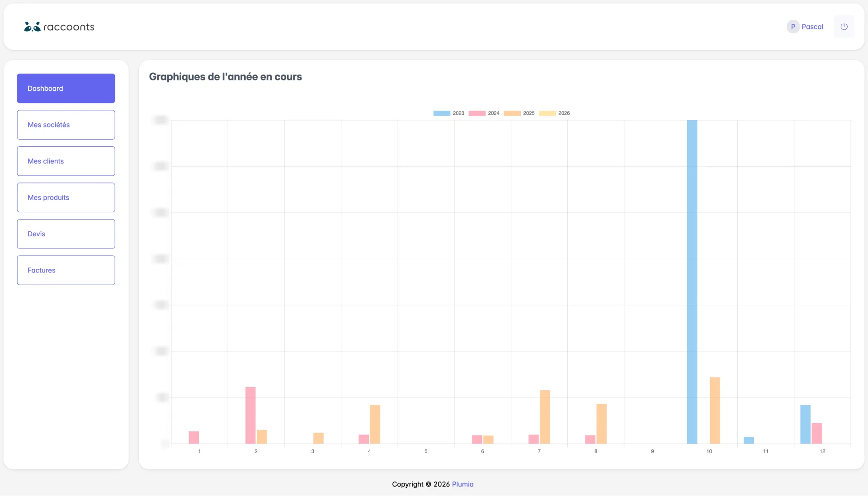
Task: Open the Mes produits page
Action: [66, 197]
